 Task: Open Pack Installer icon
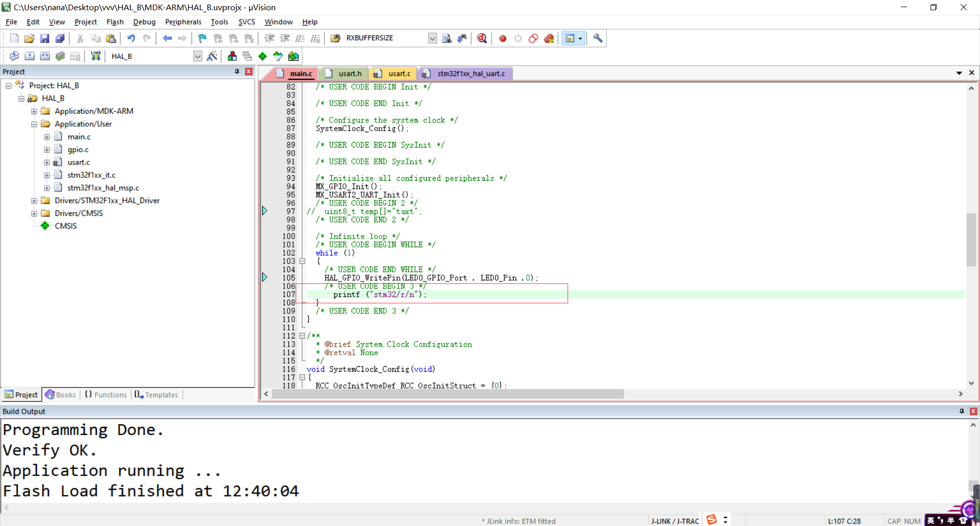coord(293,56)
